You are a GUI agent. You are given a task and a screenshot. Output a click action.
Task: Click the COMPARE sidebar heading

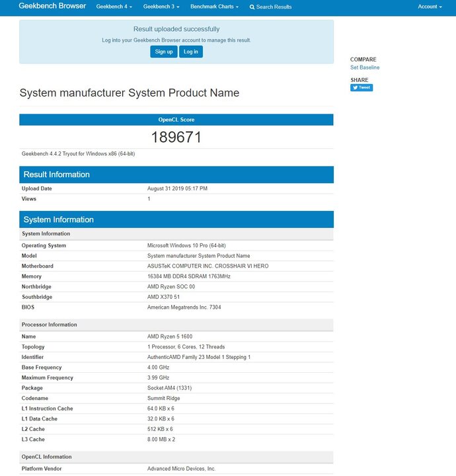tap(363, 59)
